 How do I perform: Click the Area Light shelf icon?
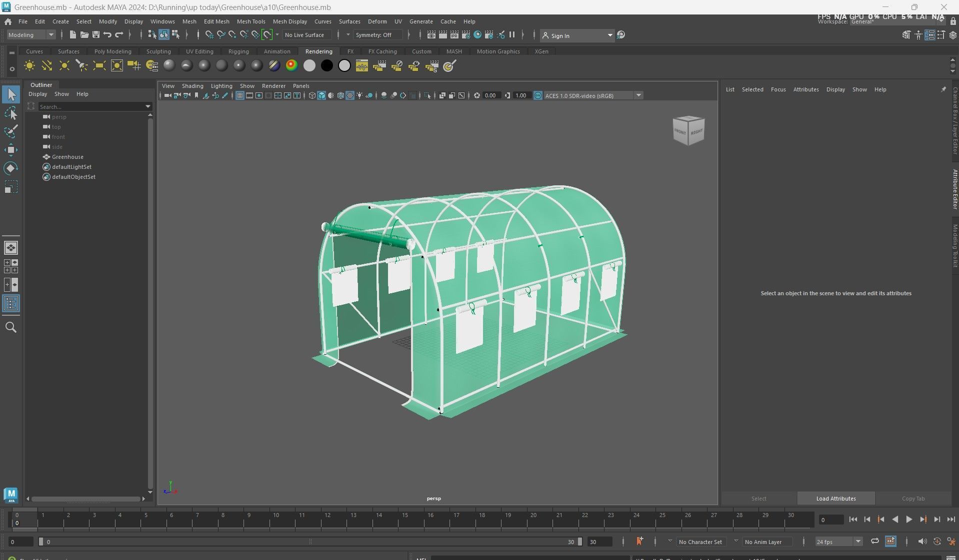[x=99, y=66]
